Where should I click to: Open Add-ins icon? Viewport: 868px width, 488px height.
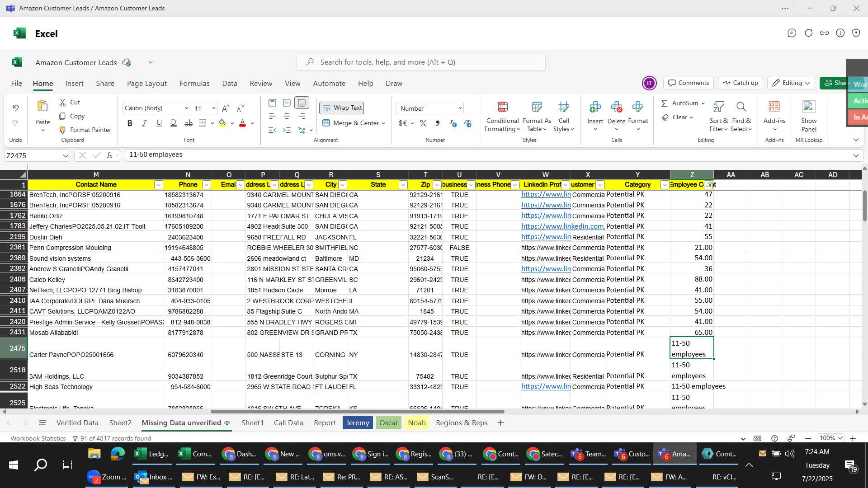click(774, 107)
